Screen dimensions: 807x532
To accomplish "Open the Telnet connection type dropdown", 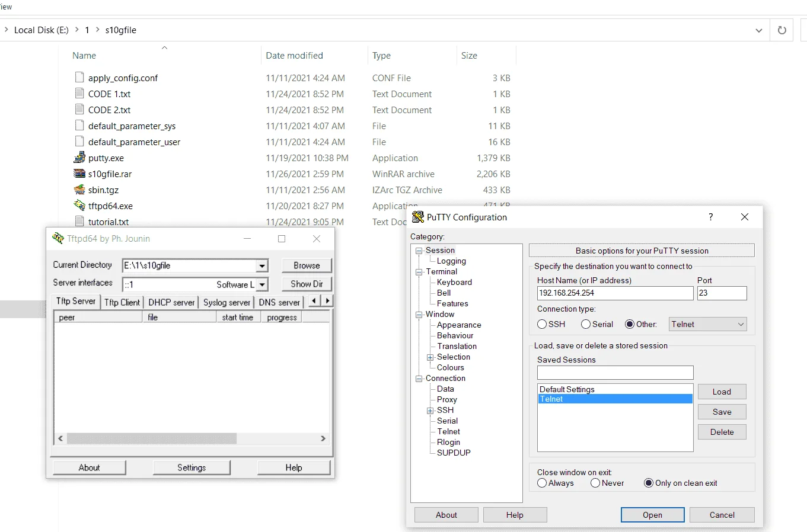I will (x=708, y=324).
